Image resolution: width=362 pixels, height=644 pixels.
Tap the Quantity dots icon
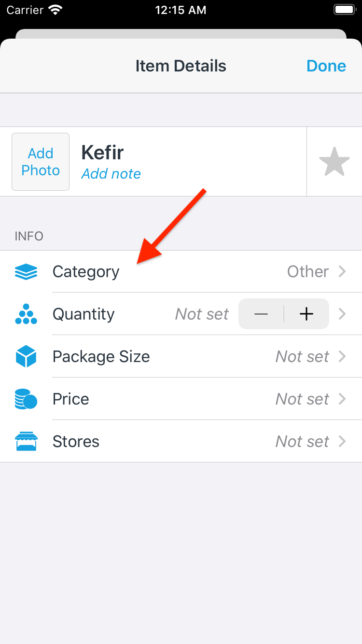tap(26, 314)
